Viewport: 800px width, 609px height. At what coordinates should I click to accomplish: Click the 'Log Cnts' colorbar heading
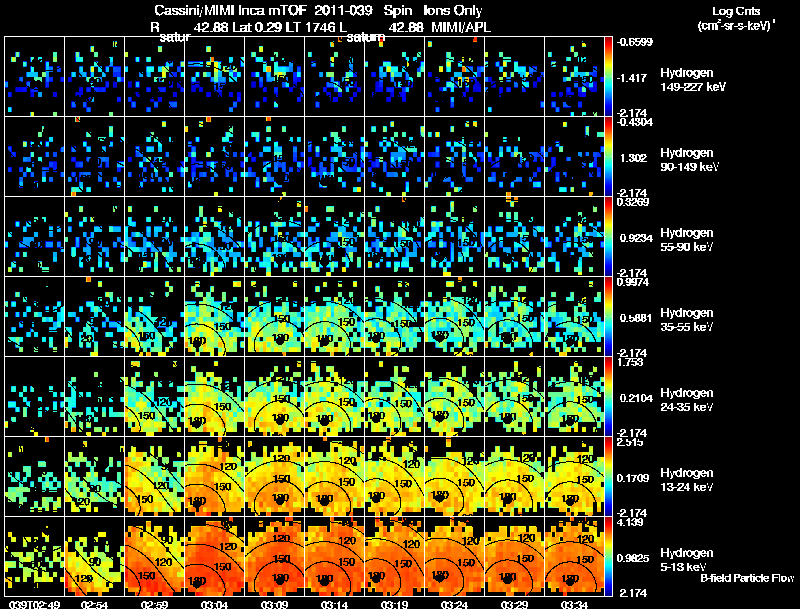pos(736,11)
